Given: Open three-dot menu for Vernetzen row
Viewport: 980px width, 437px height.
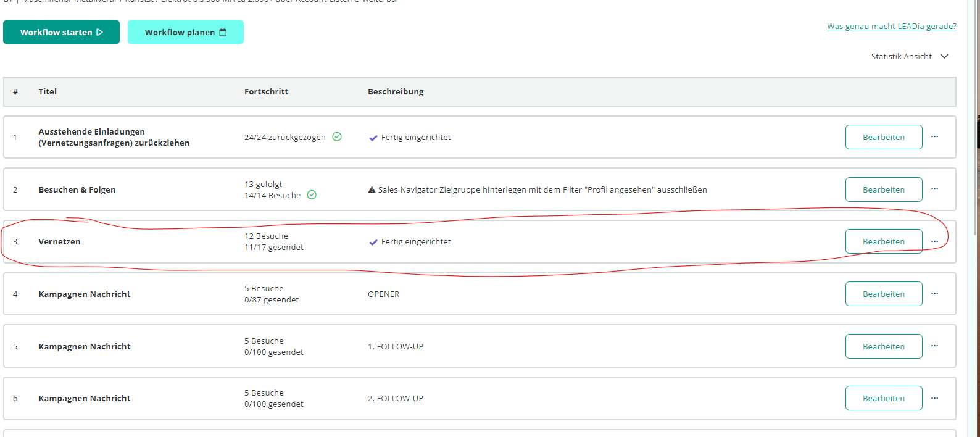Looking at the screenshot, I should [934, 241].
